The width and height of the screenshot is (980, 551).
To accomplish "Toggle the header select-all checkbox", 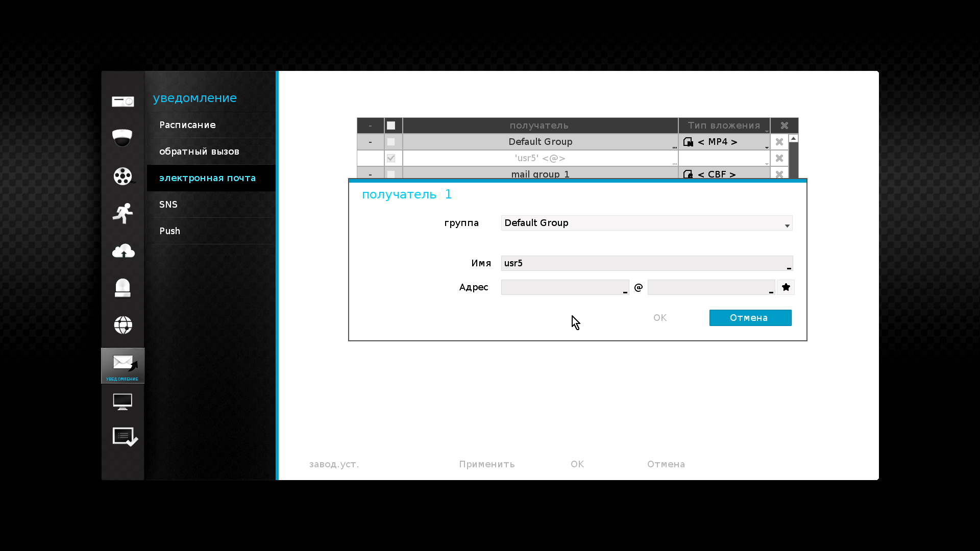I will (391, 126).
